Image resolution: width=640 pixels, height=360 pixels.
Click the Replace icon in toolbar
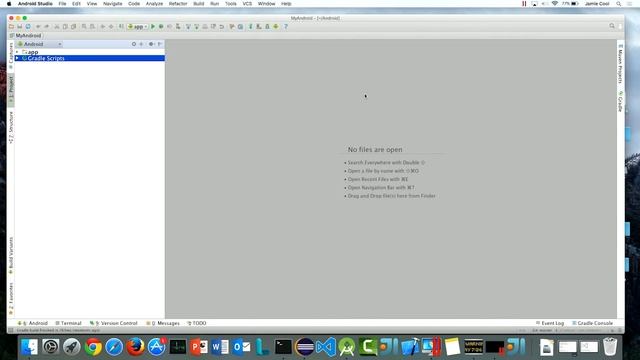92,27
